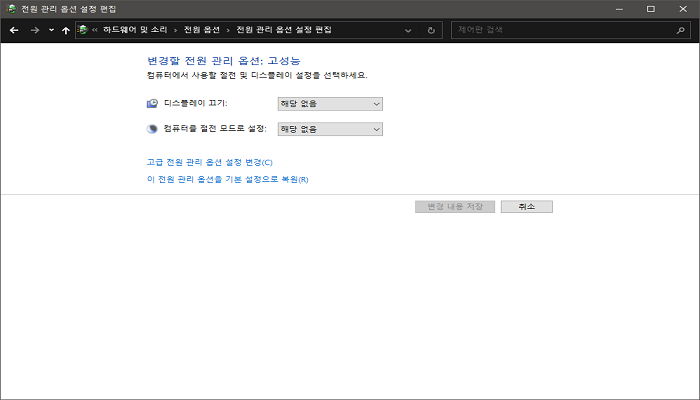Click the Back arrow in navigation bar
The width and height of the screenshot is (700, 400).
pos(14,31)
